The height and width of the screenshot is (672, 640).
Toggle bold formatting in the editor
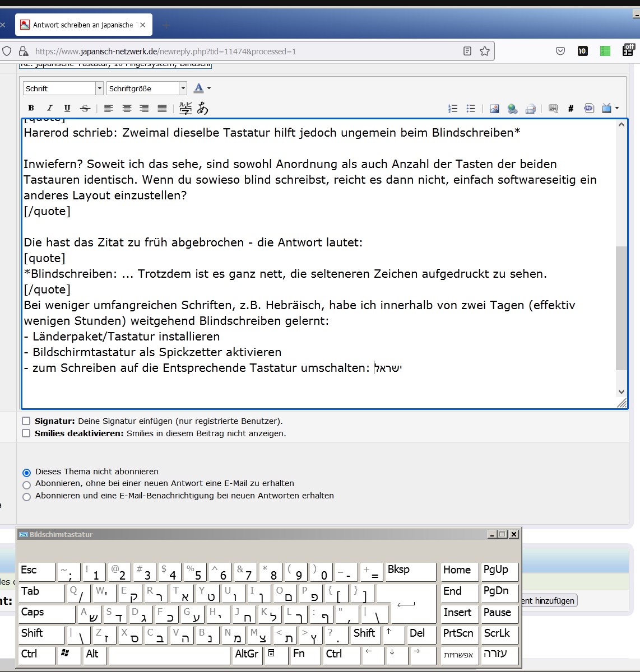click(31, 108)
